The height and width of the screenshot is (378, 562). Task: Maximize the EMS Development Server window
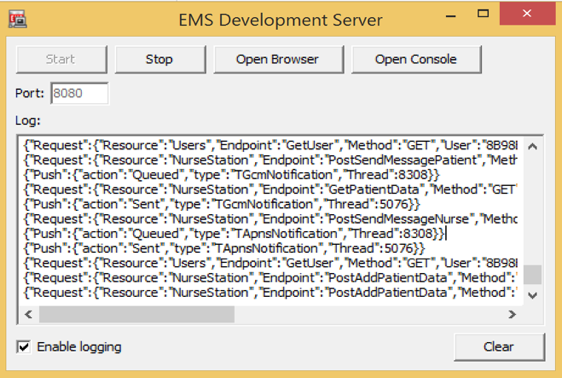click(483, 14)
